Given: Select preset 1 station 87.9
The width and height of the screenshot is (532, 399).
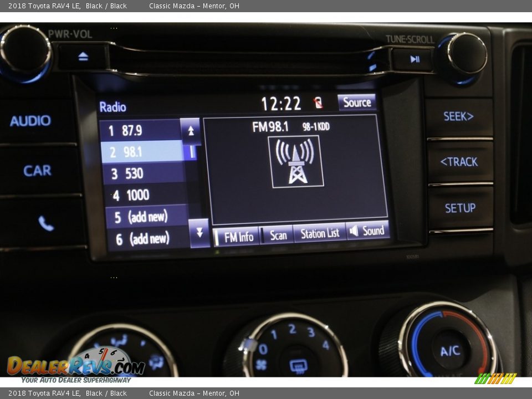Looking at the screenshot, I should coord(141,131).
